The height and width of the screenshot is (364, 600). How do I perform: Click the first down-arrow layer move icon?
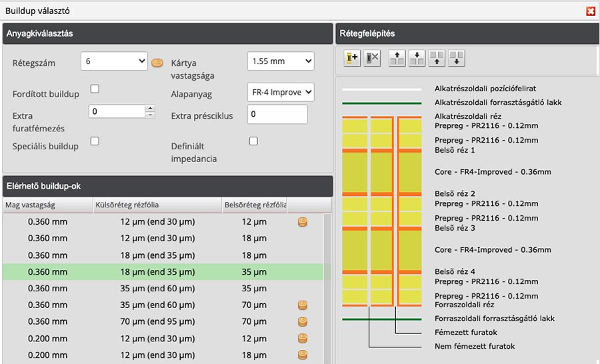click(417, 58)
